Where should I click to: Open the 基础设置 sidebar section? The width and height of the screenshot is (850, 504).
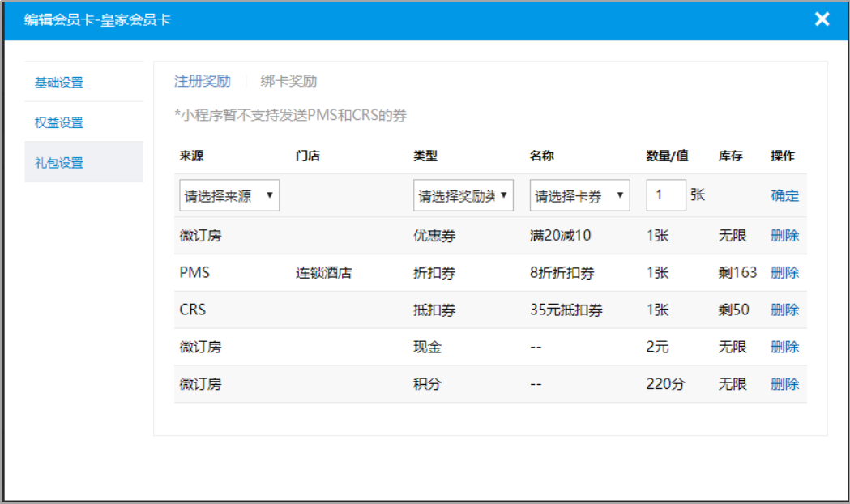[59, 83]
